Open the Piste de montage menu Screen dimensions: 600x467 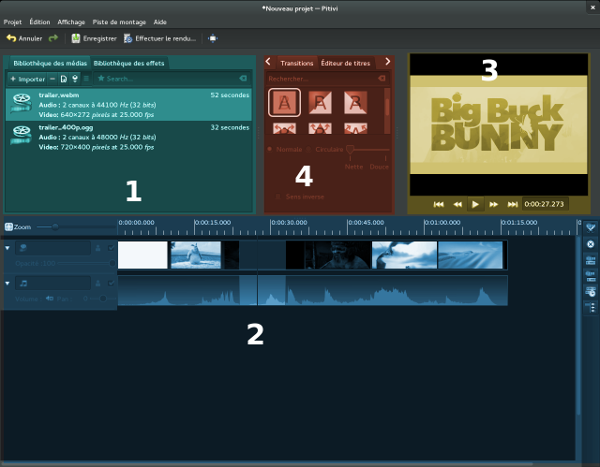coord(120,21)
